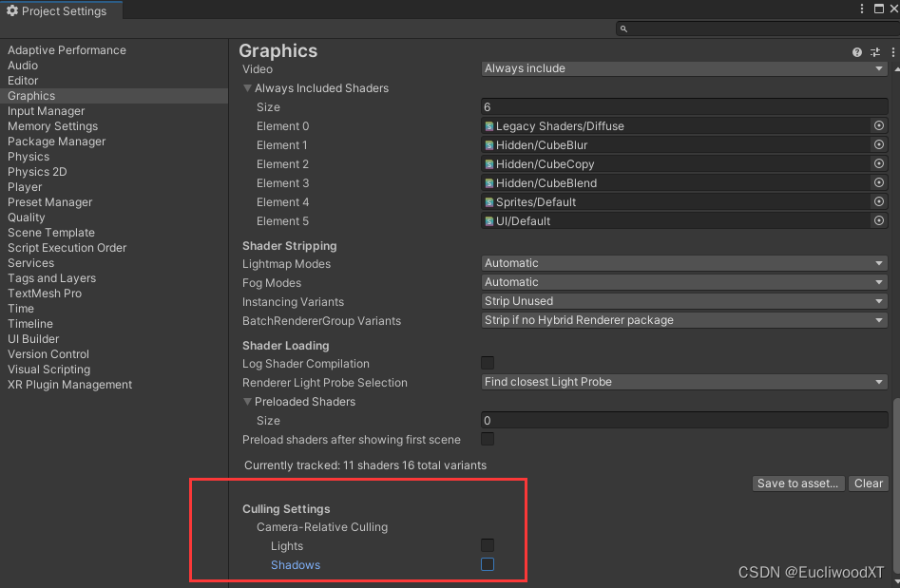Click the search magnifier icon
Screen dimensions: 900x588
pyautogui.click(x=623, y=28)
